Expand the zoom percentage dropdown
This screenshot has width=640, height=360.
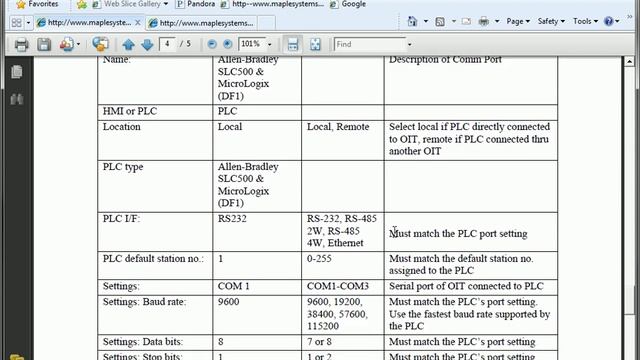[269, 44]
